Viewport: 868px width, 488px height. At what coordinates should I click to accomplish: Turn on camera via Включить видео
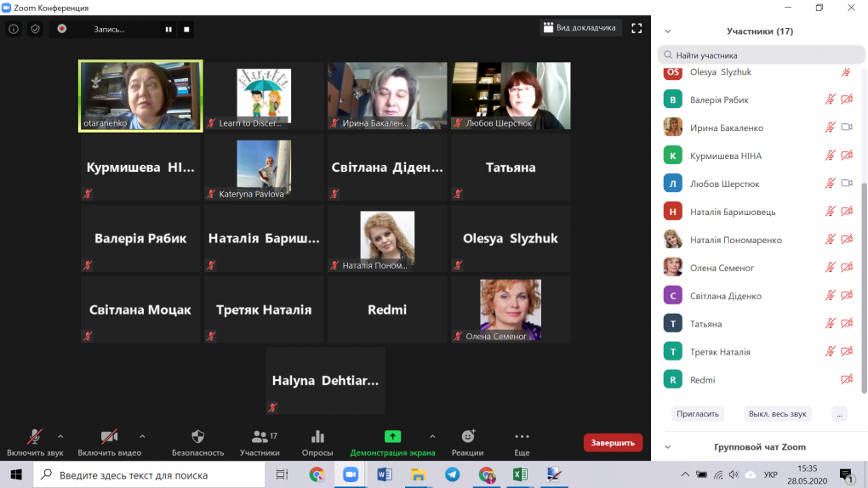click(x=109, y=443)
